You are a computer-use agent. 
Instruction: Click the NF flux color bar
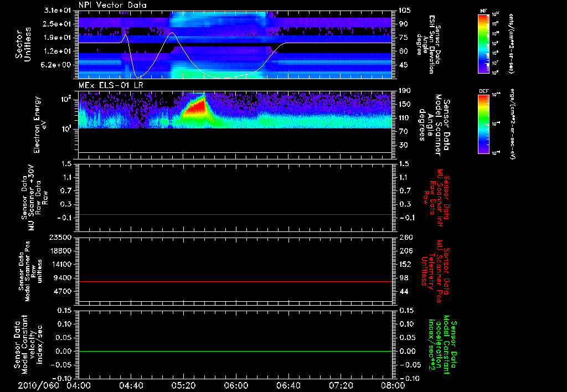click(484, 44)
